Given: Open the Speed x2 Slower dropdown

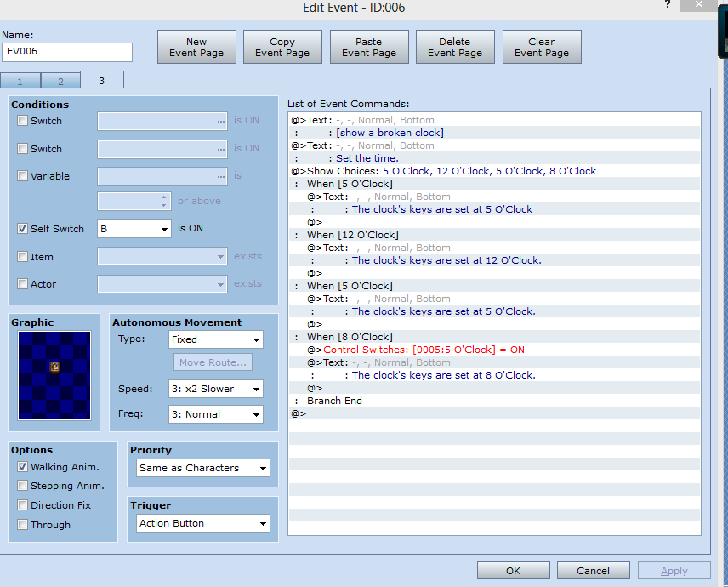Looking at the screenshot, I should [216, 389].
